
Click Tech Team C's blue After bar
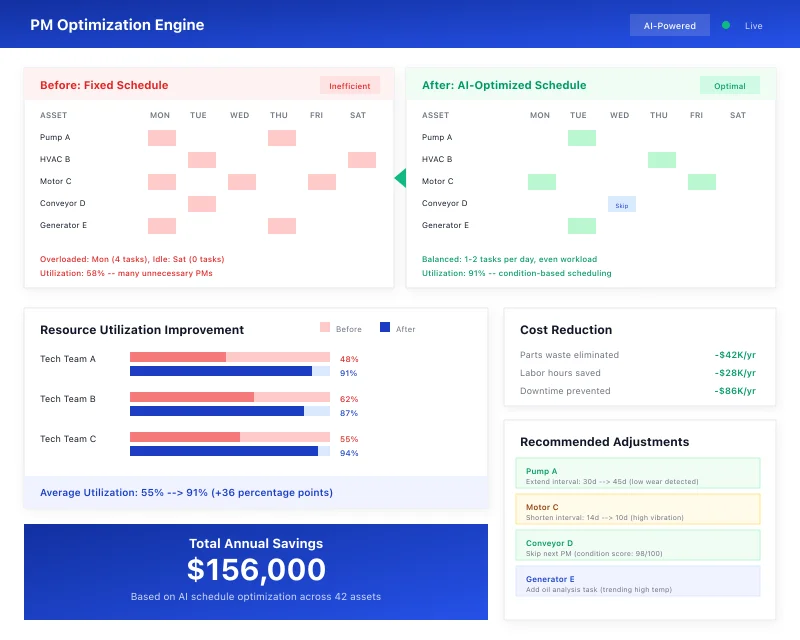point(224,451)
